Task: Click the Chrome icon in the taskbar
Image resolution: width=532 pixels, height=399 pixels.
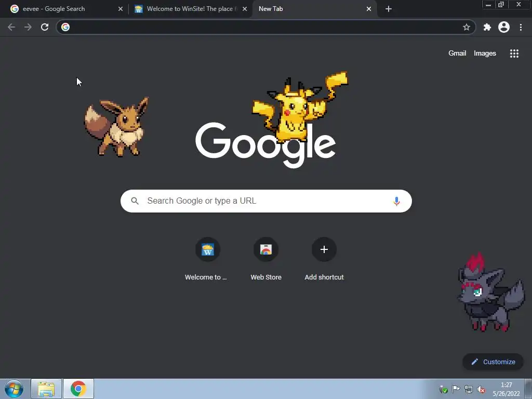Action: click(78, 389)
